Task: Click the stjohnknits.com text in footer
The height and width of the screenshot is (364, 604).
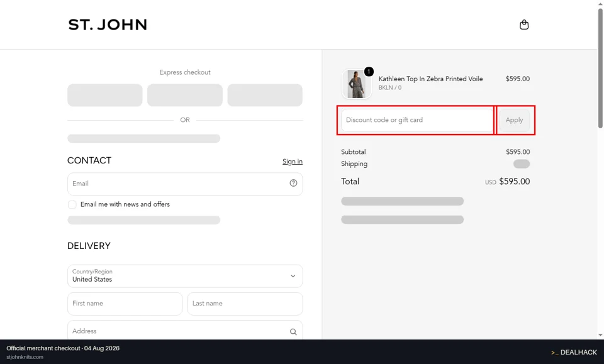Action: coord(25,357)
